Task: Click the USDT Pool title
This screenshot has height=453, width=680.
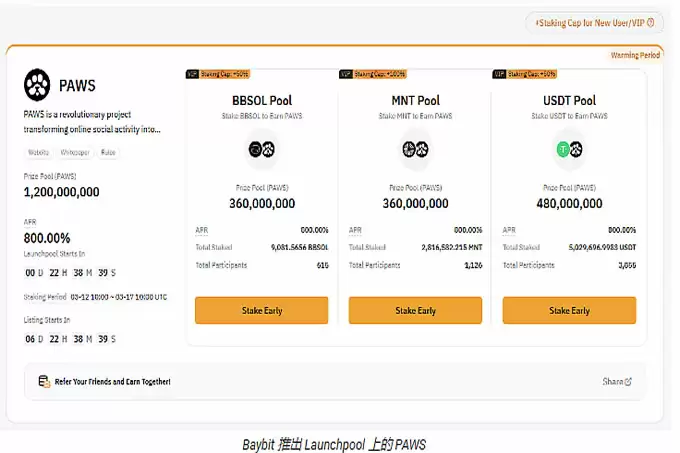Action: point(569,101)
